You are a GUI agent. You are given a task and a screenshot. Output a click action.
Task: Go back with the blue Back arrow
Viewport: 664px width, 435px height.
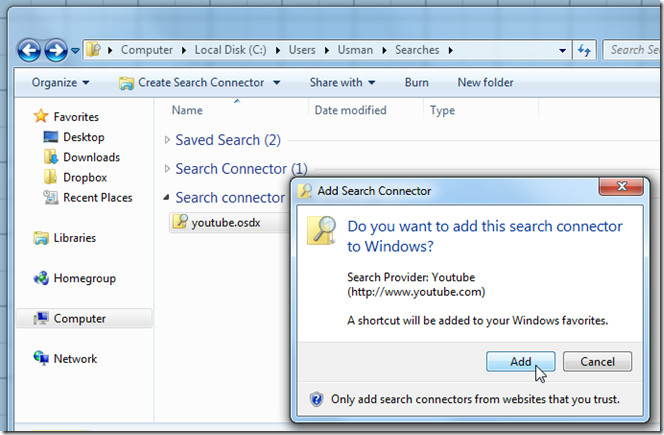[x=29, y=50]
